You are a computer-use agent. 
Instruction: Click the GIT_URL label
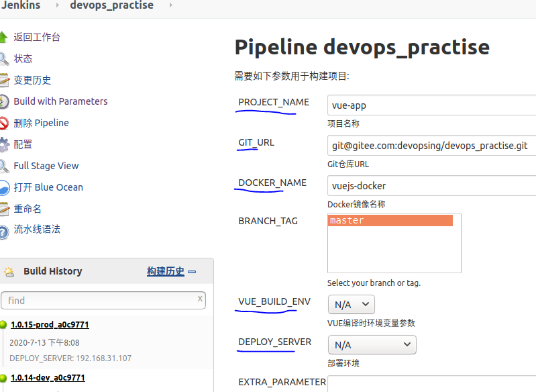256,142
